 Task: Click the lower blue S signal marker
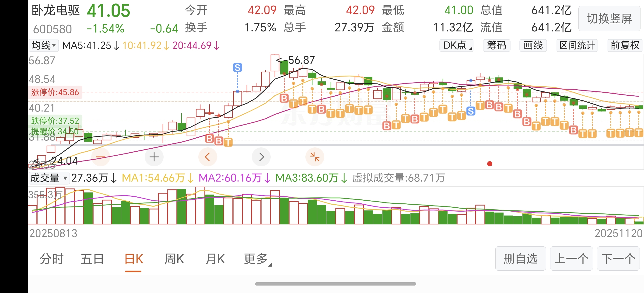coord(471,111)
